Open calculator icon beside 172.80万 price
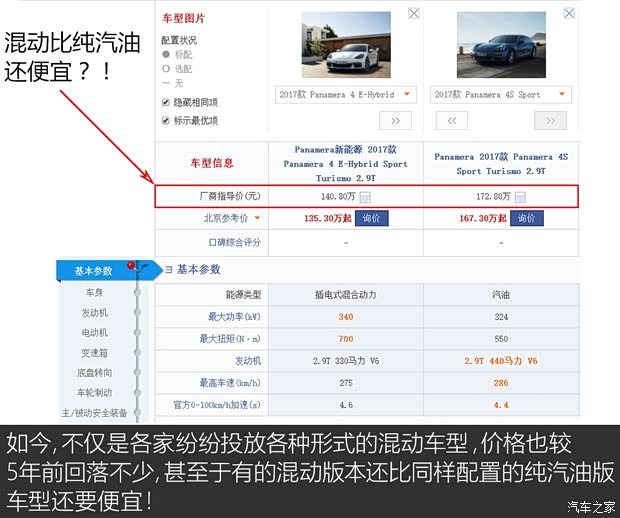Image resolution: width=620 pixels, height=518 pixels. pyautogui.click(x=520, y=197)
